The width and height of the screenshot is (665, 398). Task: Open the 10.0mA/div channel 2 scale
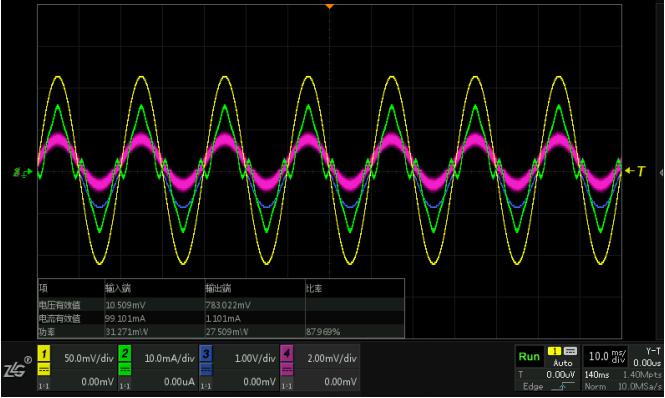click(170, 358)
